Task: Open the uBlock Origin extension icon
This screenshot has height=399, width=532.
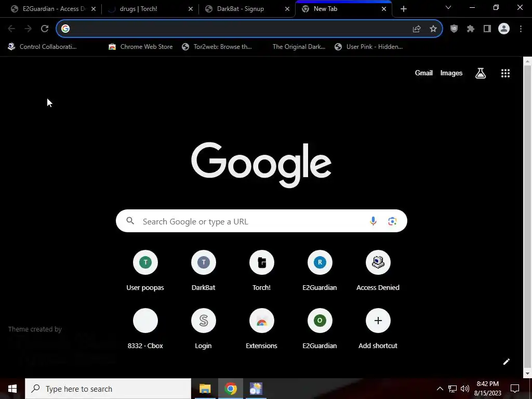Action: coord(454,29)
